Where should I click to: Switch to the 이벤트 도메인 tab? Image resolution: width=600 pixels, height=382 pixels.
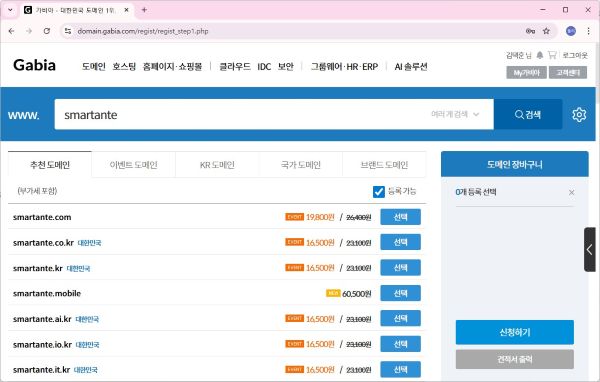[x=134, y=165]
